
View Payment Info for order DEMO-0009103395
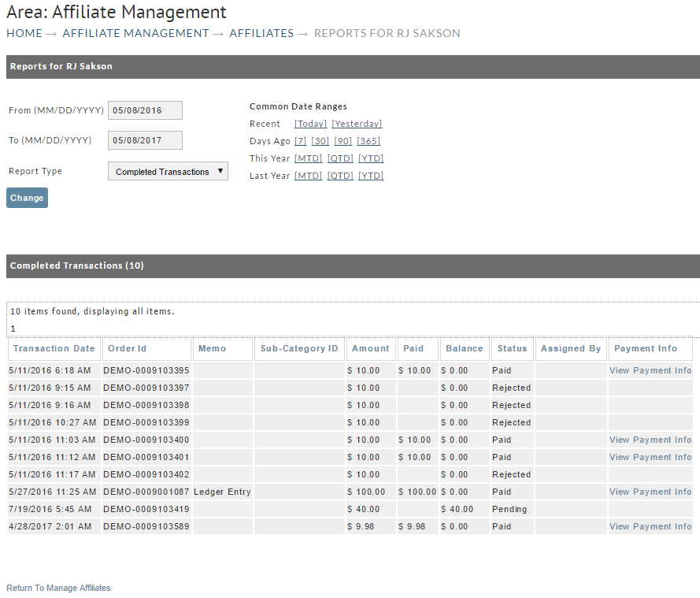click(650, 370)
